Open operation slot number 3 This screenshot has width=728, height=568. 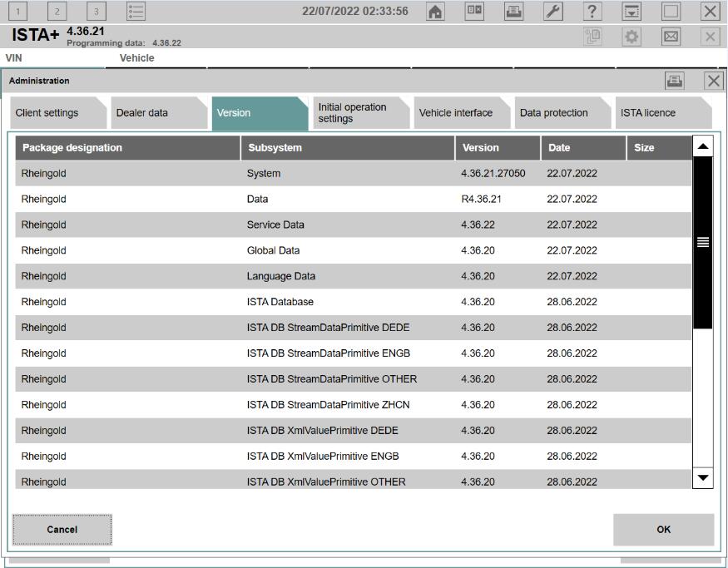(x=97, y=12)
